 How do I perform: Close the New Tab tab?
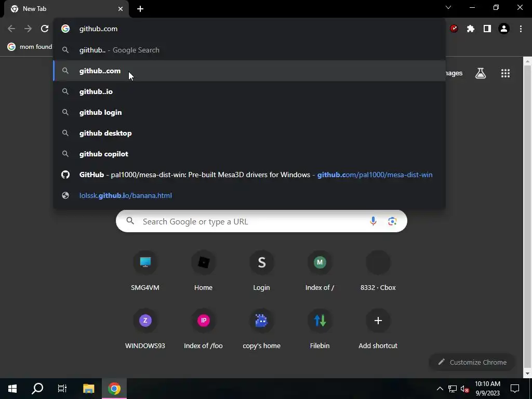pos(121,9)
